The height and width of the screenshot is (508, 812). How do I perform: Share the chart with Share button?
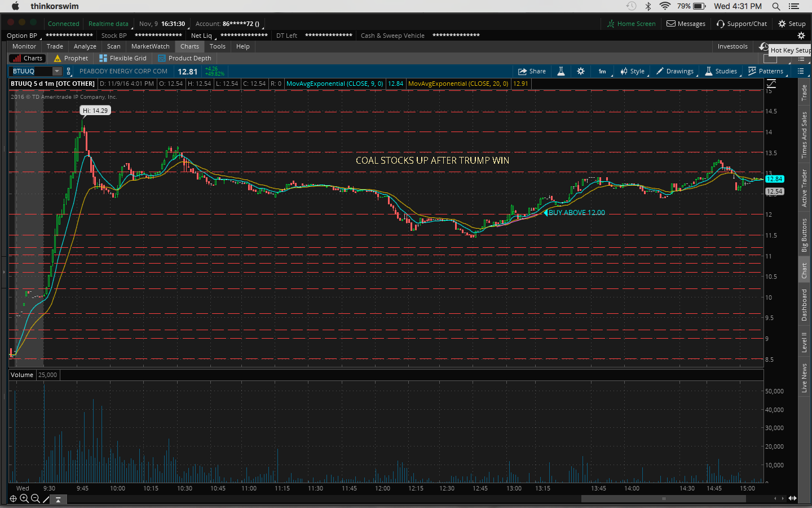click(x=532, y=71)
